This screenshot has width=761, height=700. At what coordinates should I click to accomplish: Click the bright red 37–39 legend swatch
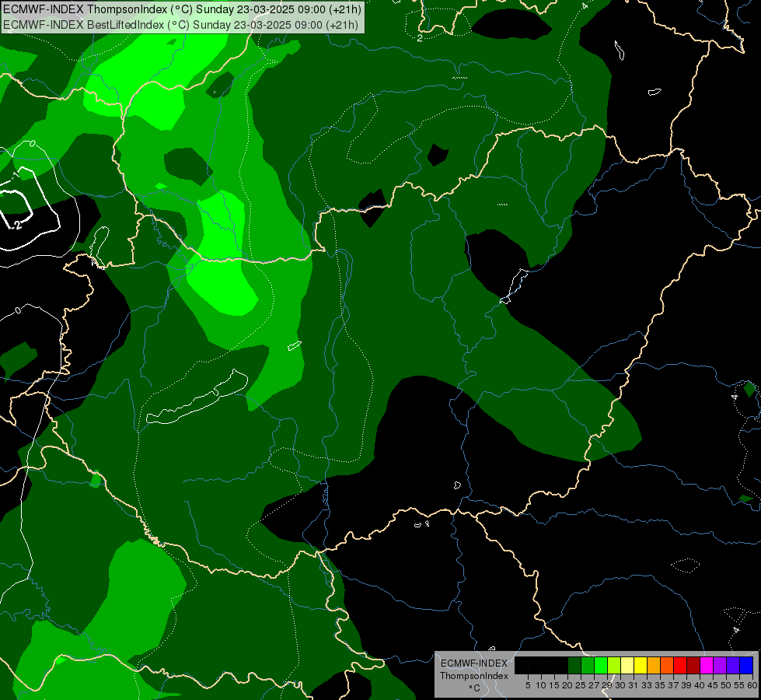click(x=680, y=665)
